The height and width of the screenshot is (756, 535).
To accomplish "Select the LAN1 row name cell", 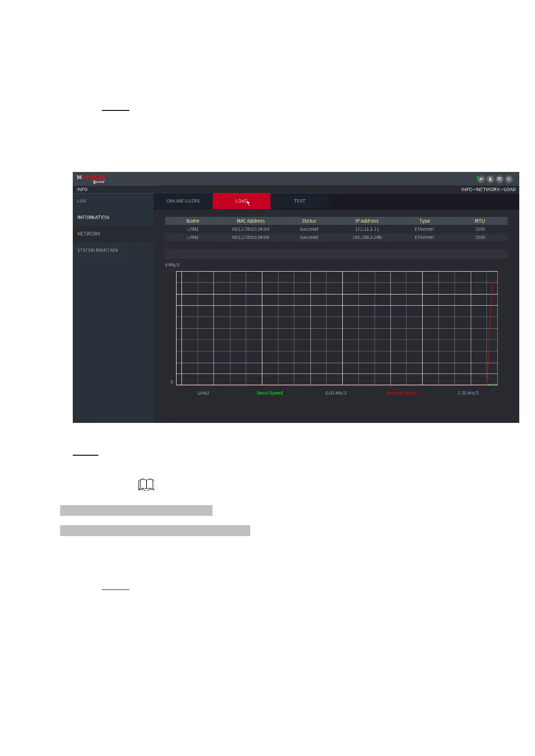I will click(193, 229).
